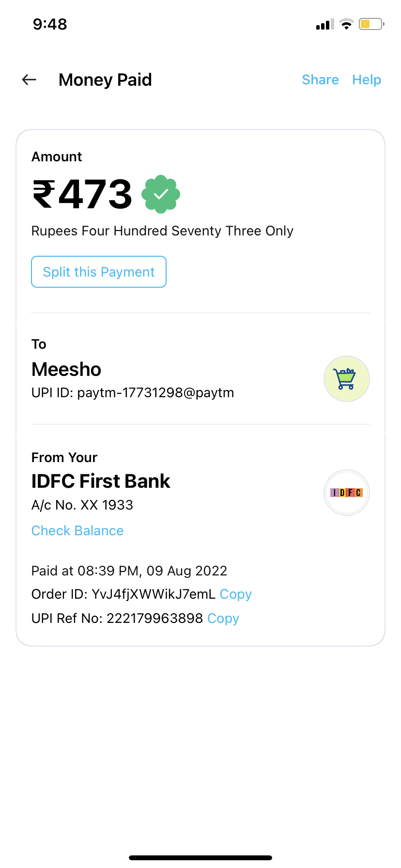The height and width of the screenshot is (868, 401).
Task: Tap the 9:48 clock in status bar
Action: (50, 24)
